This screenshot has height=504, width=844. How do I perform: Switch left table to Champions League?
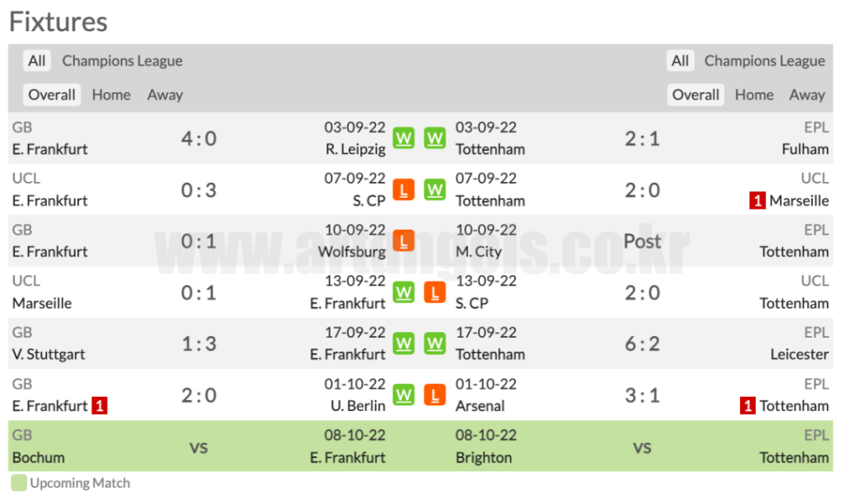122,61
